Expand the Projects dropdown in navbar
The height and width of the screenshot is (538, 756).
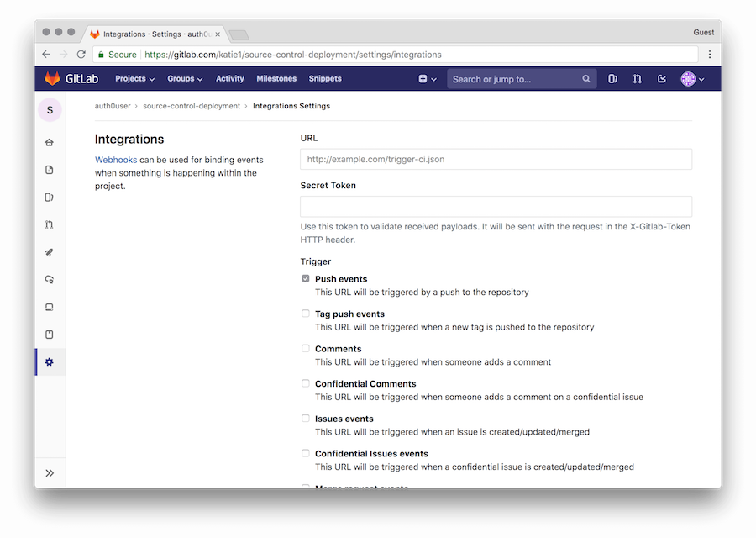coord(134,79)
